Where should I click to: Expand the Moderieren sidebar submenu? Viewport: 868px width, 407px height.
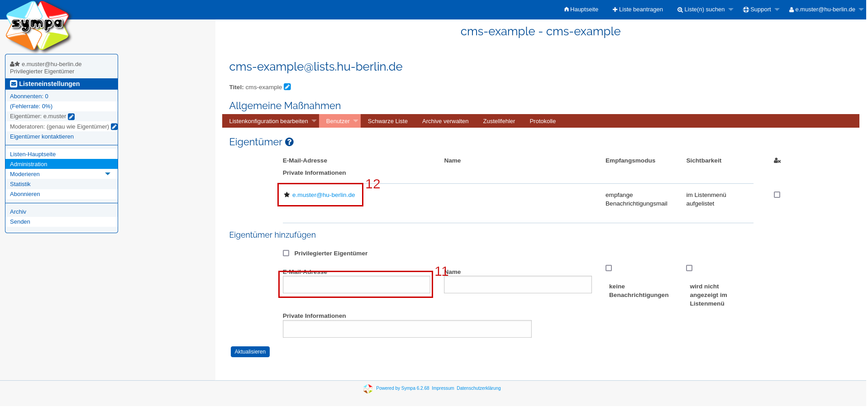point(107,174)
